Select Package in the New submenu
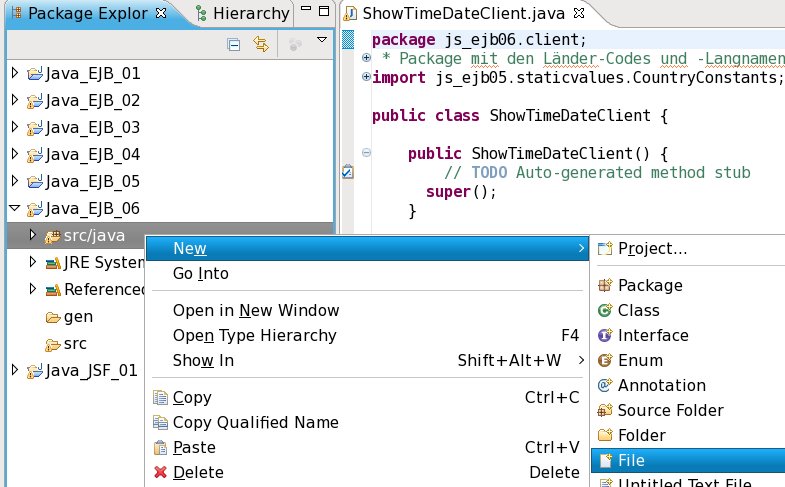 (x=649, y=285)
